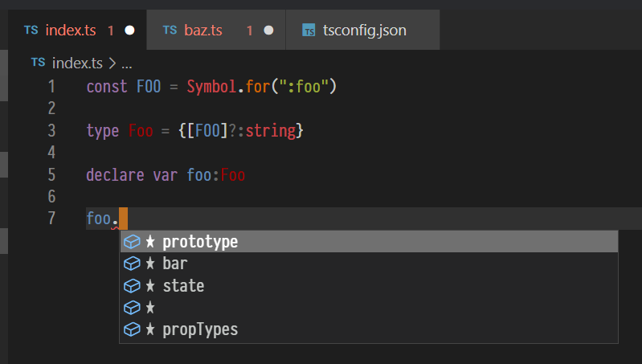Pick the propTypes completion item
The image size is (642, 364).
point(369,329)
